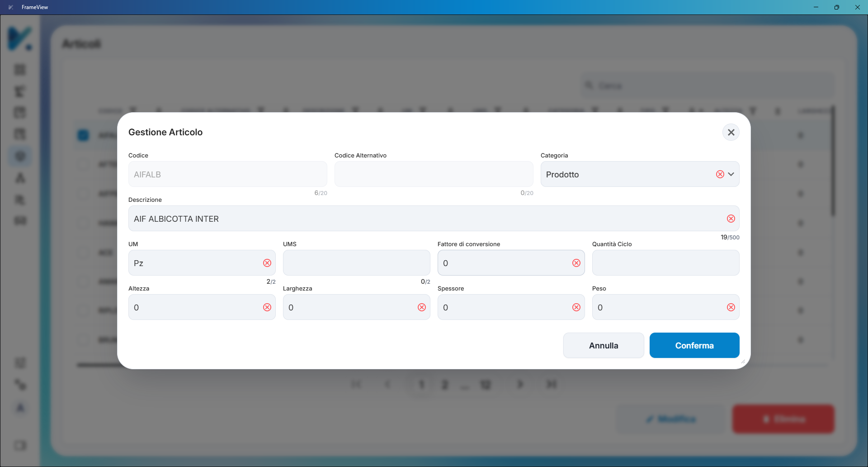
Task: Select page 2 in pagination
Action: tap(445, 385)
